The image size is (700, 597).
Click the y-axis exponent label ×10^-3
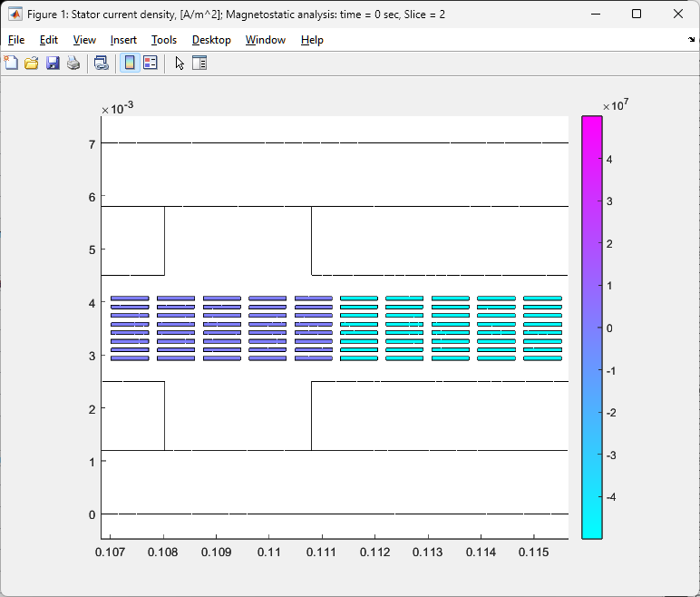tap(117, 108)
